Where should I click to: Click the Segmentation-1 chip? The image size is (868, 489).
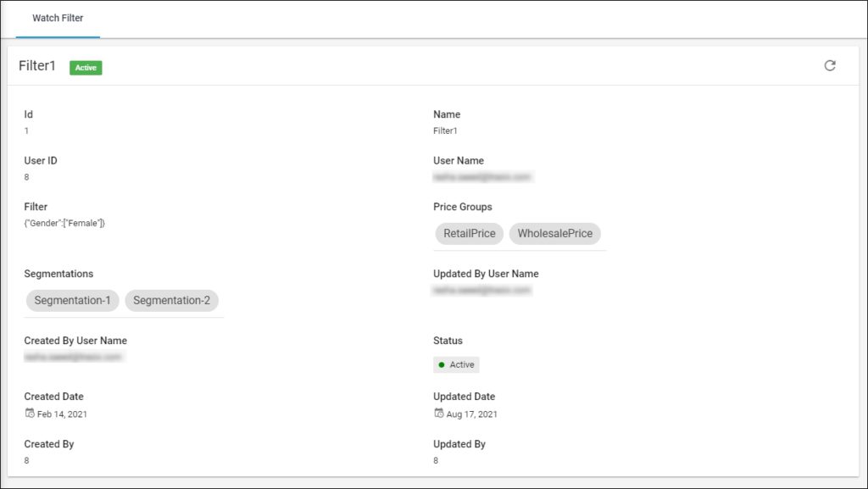tap(72, 301)
